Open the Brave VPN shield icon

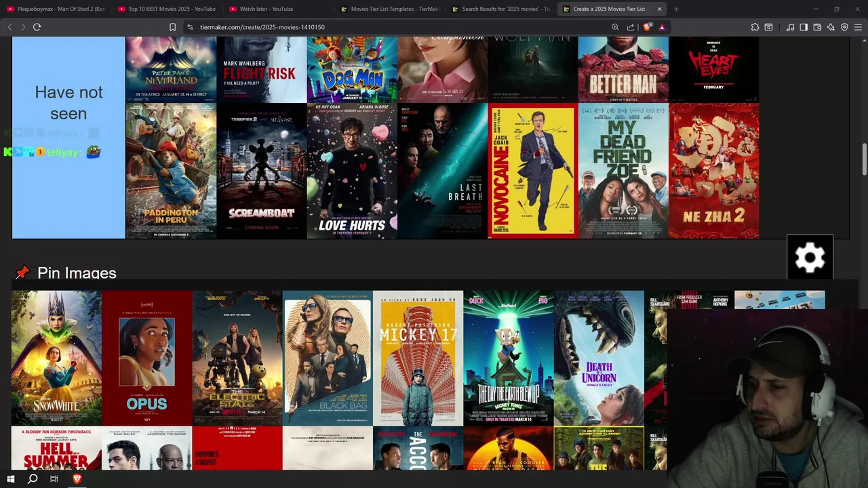point(844,27)
